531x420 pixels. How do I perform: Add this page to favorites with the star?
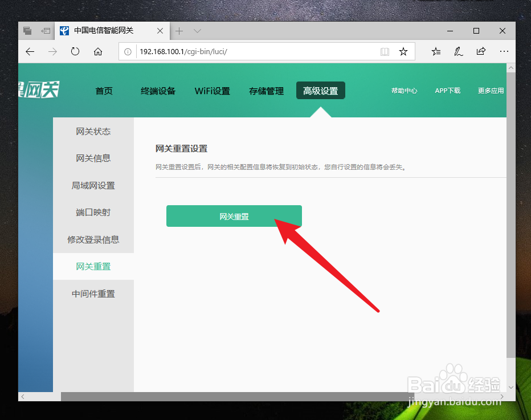click(403, 51)
